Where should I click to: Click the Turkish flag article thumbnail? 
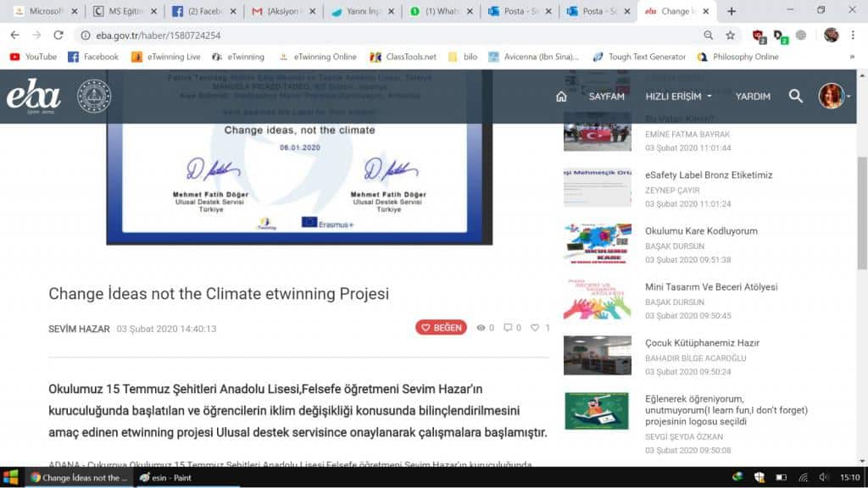click(x=598, y=131)
